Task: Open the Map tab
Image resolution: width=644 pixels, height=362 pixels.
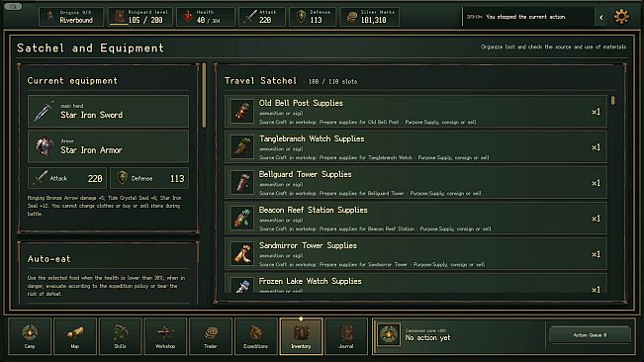Action: tap(75, 336)
